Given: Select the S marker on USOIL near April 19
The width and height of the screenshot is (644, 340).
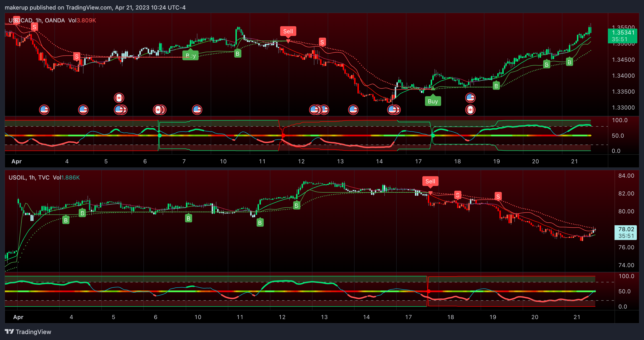Looking at the screenshot, I should click(498, 196).
